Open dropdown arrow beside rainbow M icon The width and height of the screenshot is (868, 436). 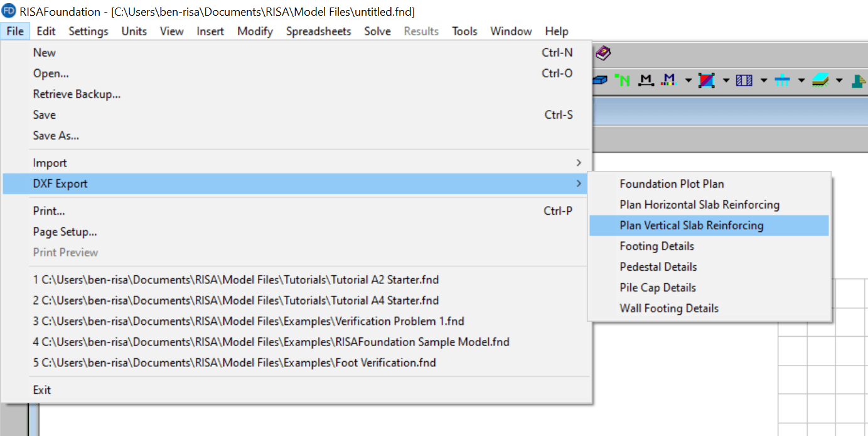pos(689,80)
